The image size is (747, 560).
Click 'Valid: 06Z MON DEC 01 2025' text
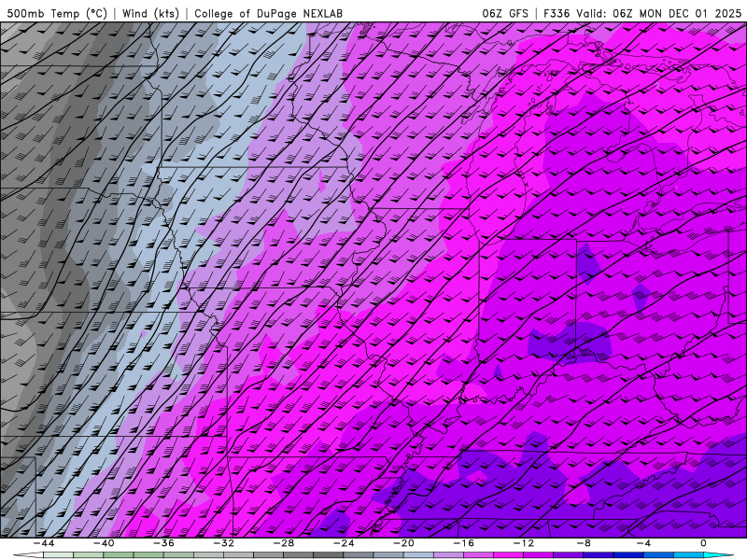coord(659,13)
